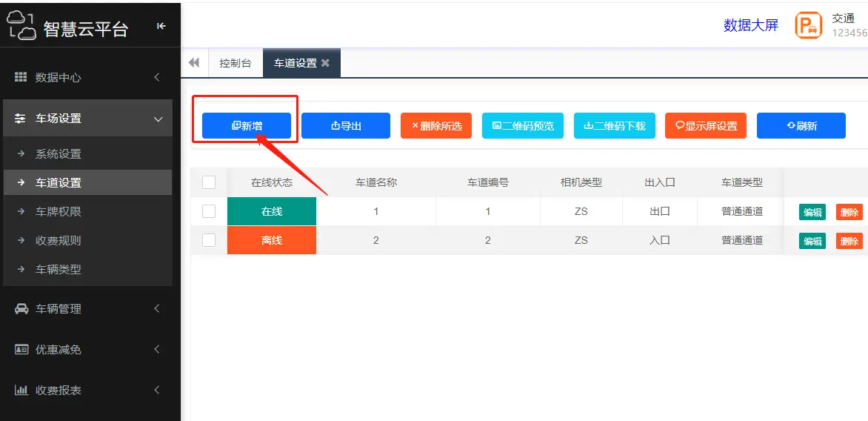Check the box for lane 1 row

pos(209,211)
